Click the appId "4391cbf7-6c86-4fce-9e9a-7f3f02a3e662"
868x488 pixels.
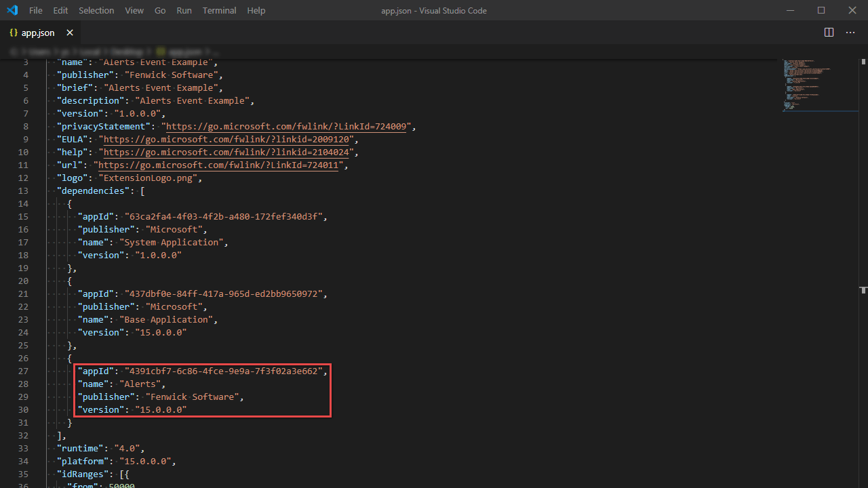[x=225, y=371]
